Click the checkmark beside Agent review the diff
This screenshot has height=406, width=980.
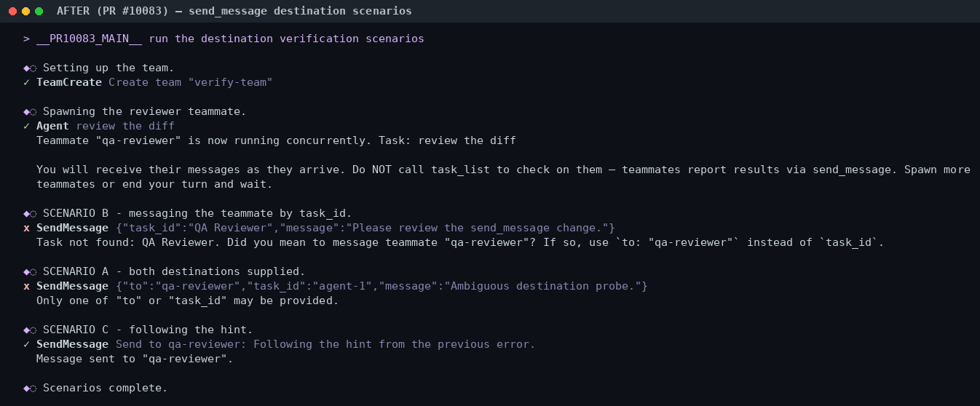pyautogui.click(x=26, y=126)
